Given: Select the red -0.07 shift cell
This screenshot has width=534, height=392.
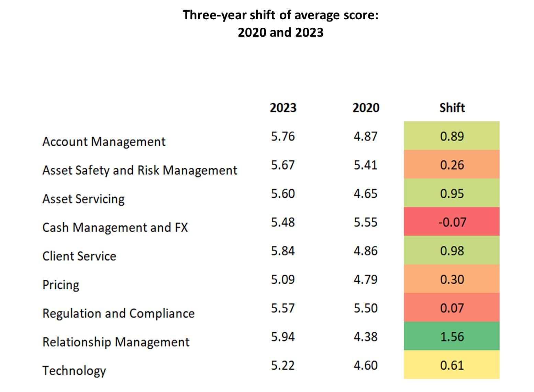Looking at the screenshot, I should pyautogui.click(x=452, y=222).
